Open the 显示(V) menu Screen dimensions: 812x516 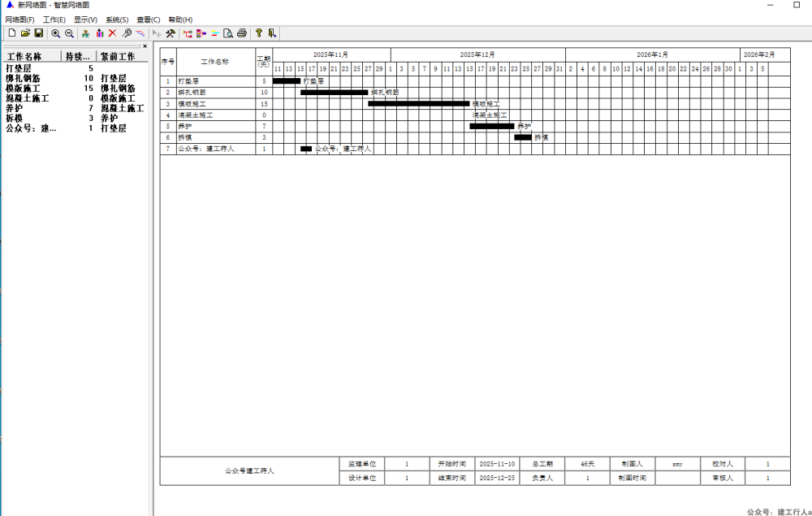85,20
